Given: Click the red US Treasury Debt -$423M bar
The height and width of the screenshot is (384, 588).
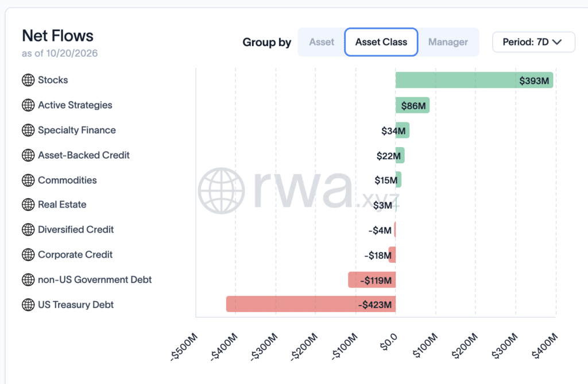Looking at the screenshot, I should point(311,304).
